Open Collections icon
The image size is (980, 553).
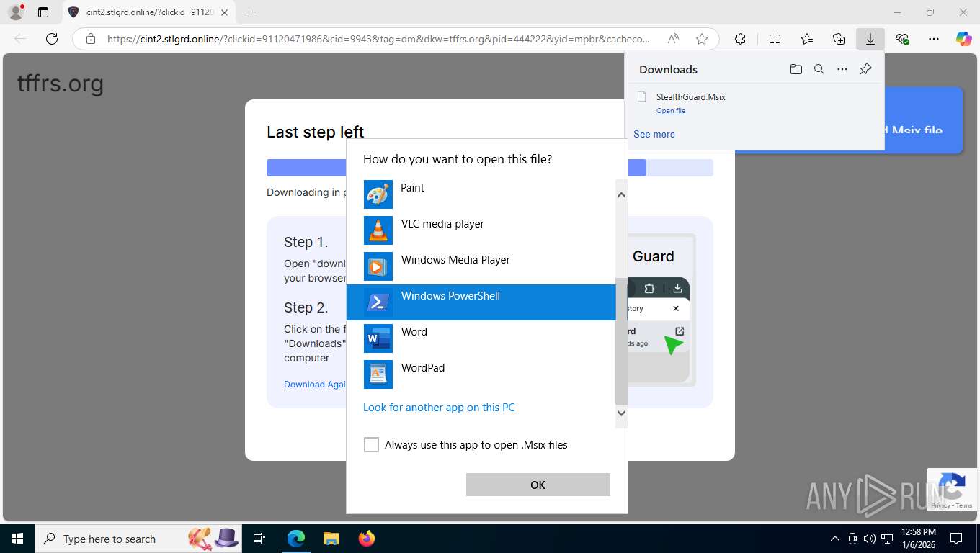pyautogui.click(x=839, y=39)
